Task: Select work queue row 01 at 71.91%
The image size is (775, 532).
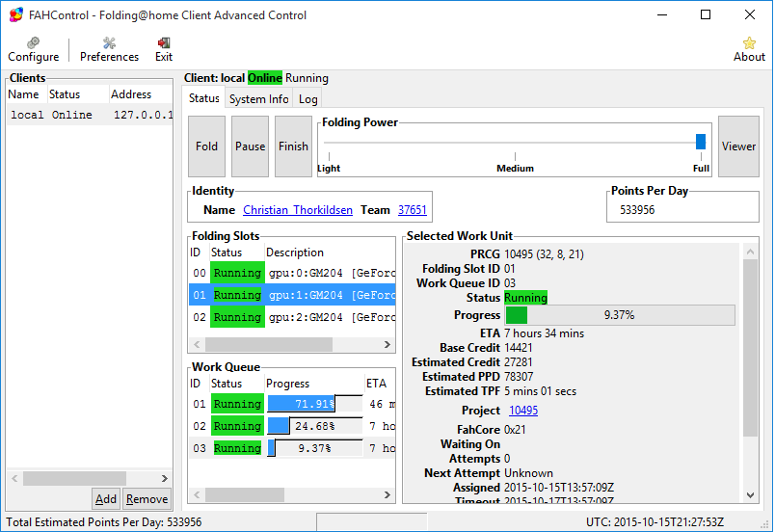Action: 292,404
